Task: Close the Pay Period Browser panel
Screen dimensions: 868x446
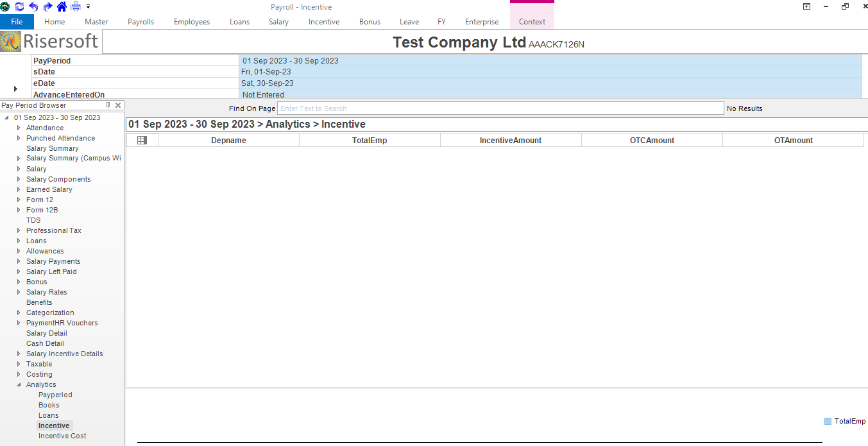Action: (x=118, y=105)
